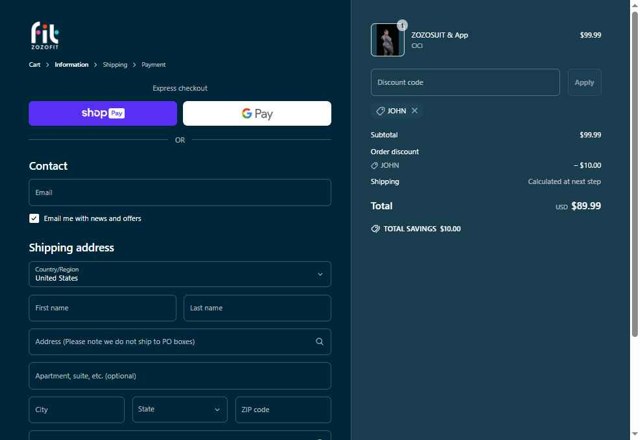This screenshot has height=440, width=640.
Task: Click the ZIP code field
Action: [x=283, y=409]
